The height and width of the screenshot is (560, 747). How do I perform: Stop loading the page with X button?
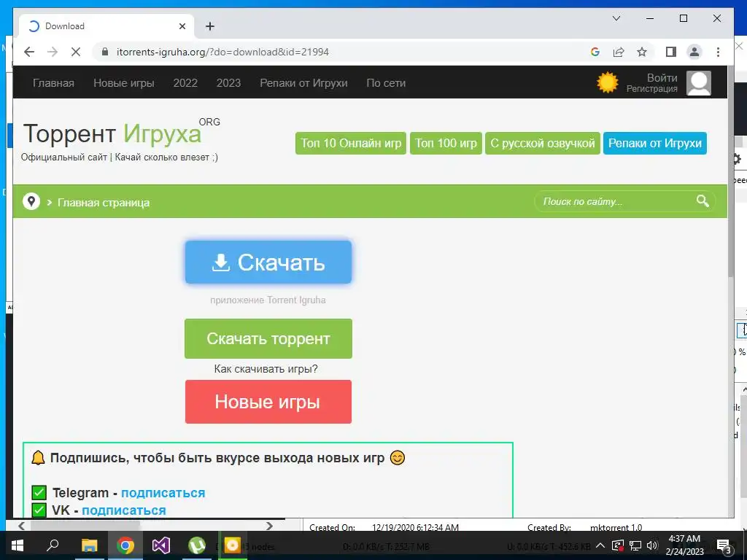76,52
